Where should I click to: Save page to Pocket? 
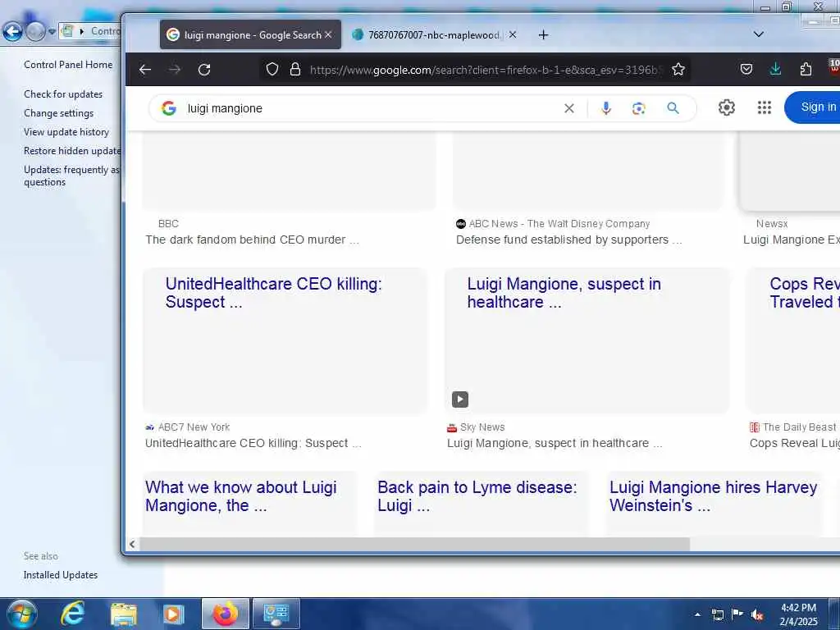(x=746, y=69)
